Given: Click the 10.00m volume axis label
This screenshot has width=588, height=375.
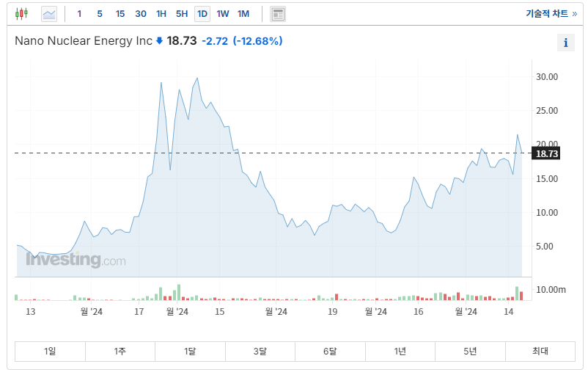Looking at the screenshot, I should tap(551, 290).
